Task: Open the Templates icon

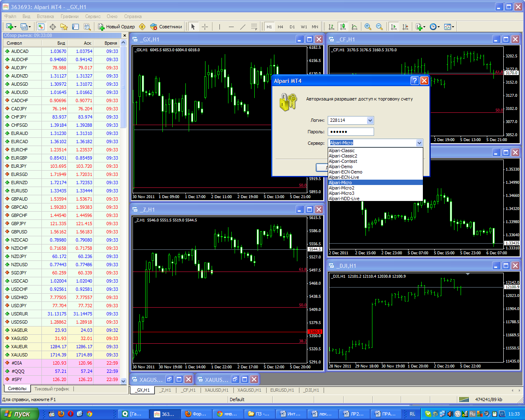Action: point(447,27)
